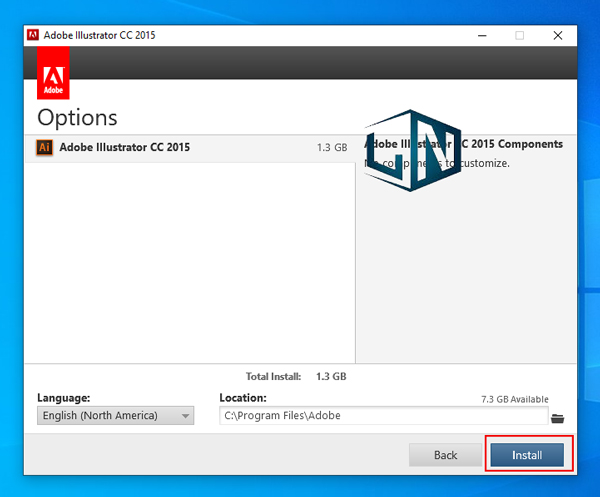Viewport: 600px width, 497px height.
Task: Click the '1.3 GB' size in product row
Action: pos(332,147)
